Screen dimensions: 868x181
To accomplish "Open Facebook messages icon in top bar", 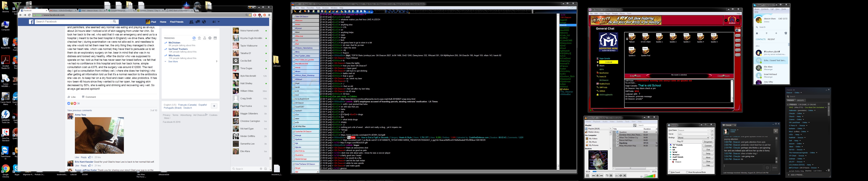I will (198, 22).
